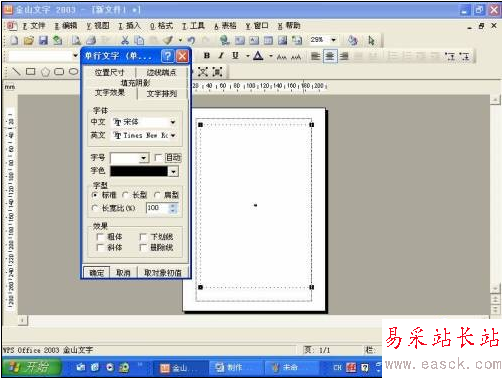This screenshot has height=379, width=502.
Task: Toggle Bold formatting icon
Action: point(207,56)
